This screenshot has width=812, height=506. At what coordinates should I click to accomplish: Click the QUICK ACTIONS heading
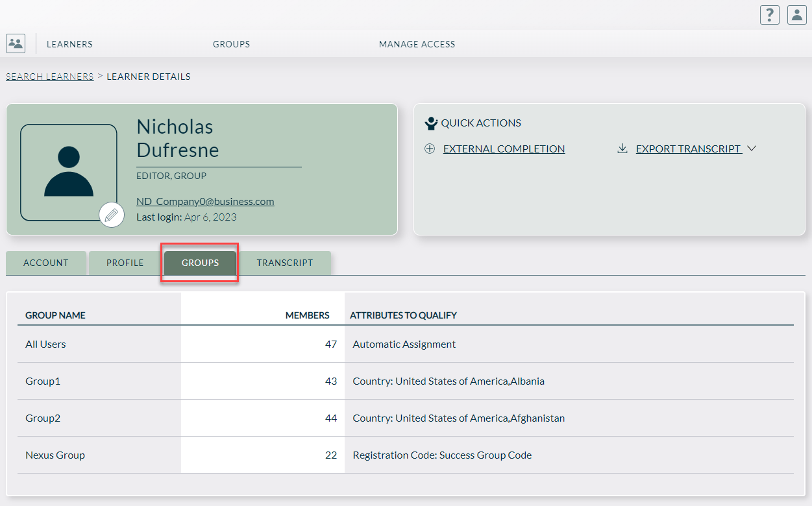point(481,123)
